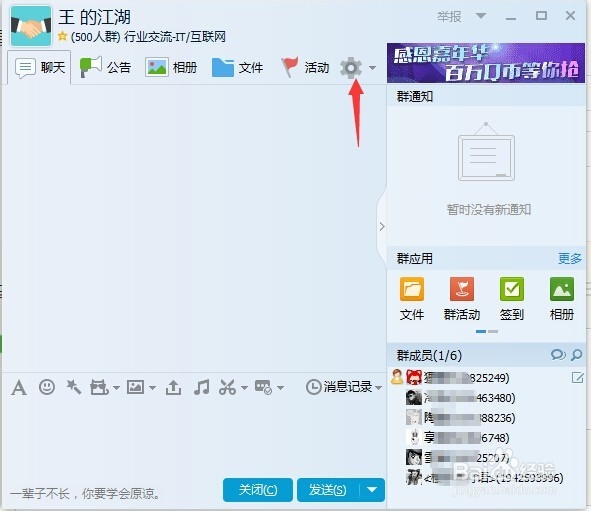Click the 群成员(1/6) header
The height and width of the screenshot is (511, 591).
429,355
